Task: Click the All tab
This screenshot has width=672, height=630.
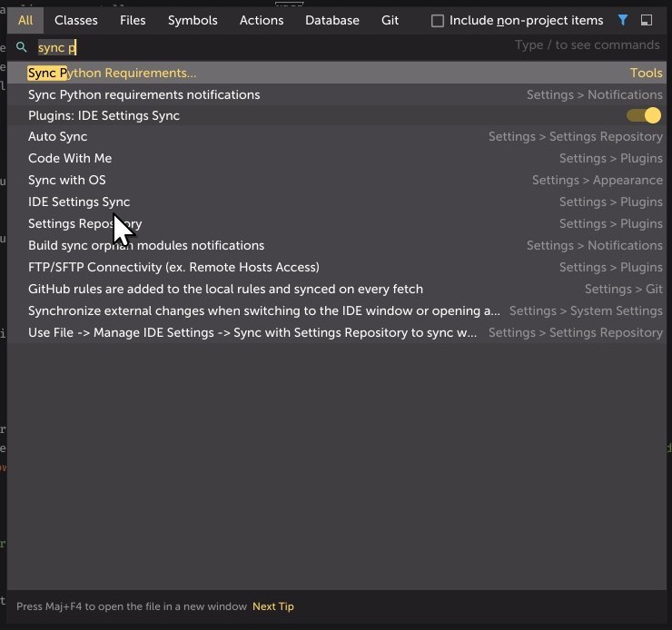Action: click(x=25, y=20)
